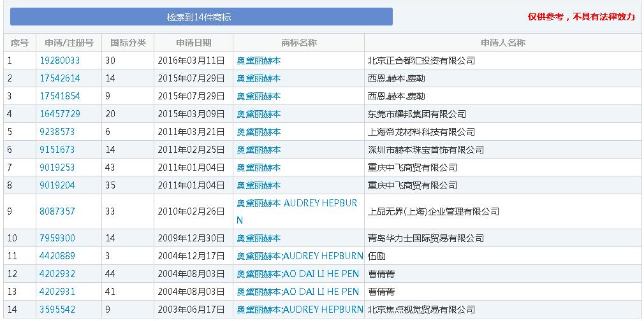Select applicant 北京正合都汇投资有限公司
Screen dimensions: 644x321
point(421,61)
